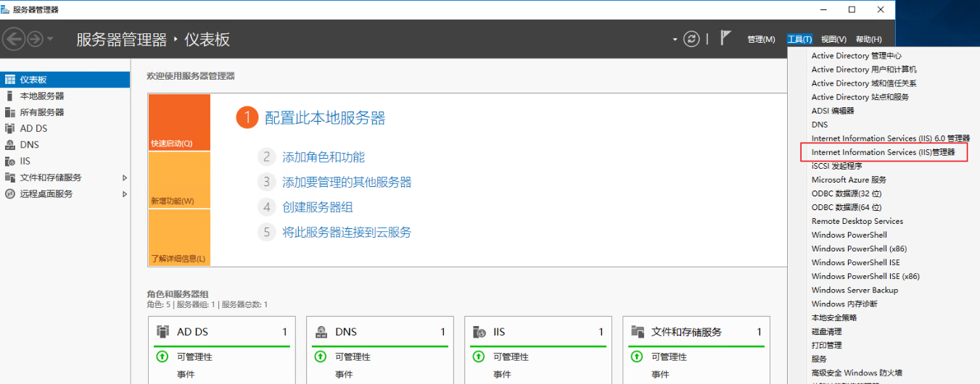Click the refresh icon in header

[x=692, y=39]
